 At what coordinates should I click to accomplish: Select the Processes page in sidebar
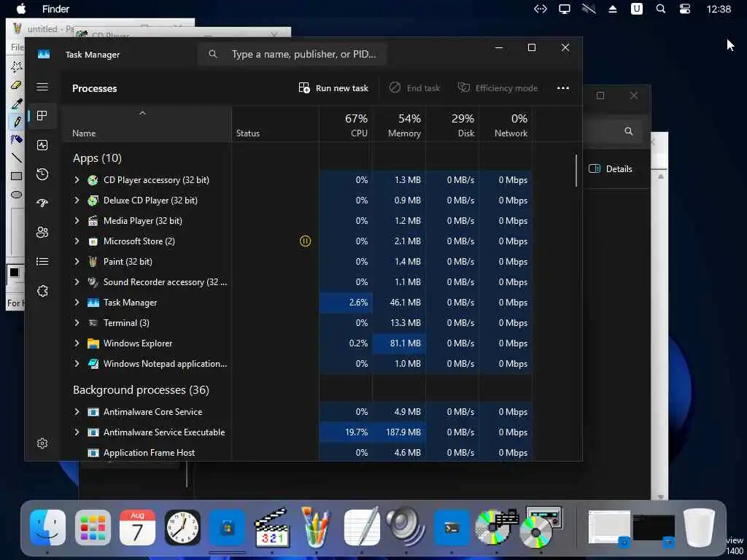(42, 116)
